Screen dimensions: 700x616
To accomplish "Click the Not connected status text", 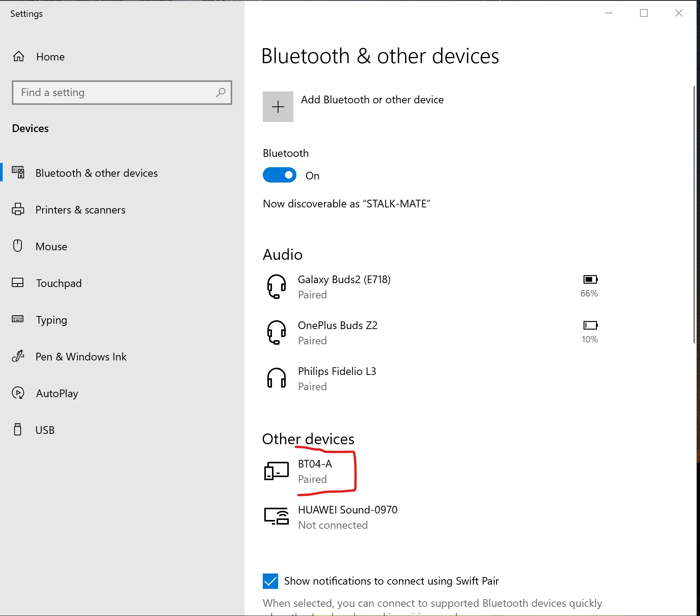I will pos(333,525).
